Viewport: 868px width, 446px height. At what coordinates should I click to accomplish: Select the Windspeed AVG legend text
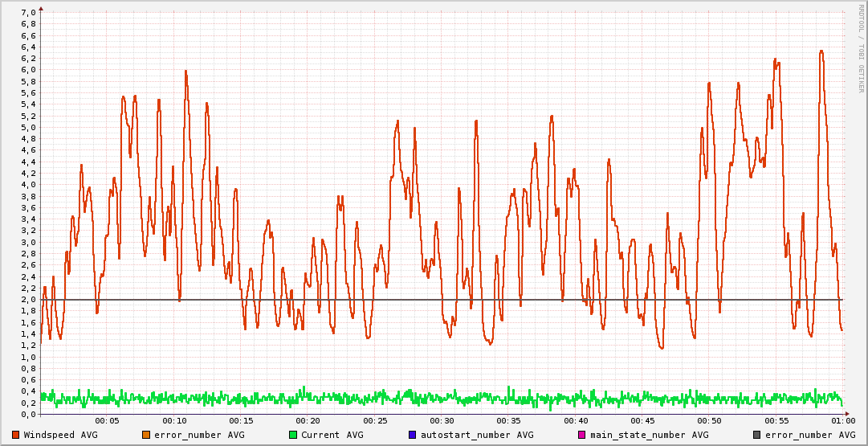[x=60, y=435]
